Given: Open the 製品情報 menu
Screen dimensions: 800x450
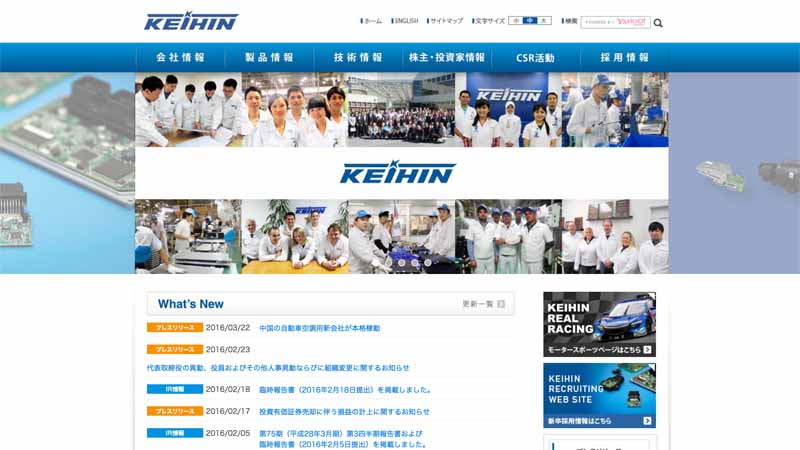Looking at the screenshot, I should (x=269, y=58).
